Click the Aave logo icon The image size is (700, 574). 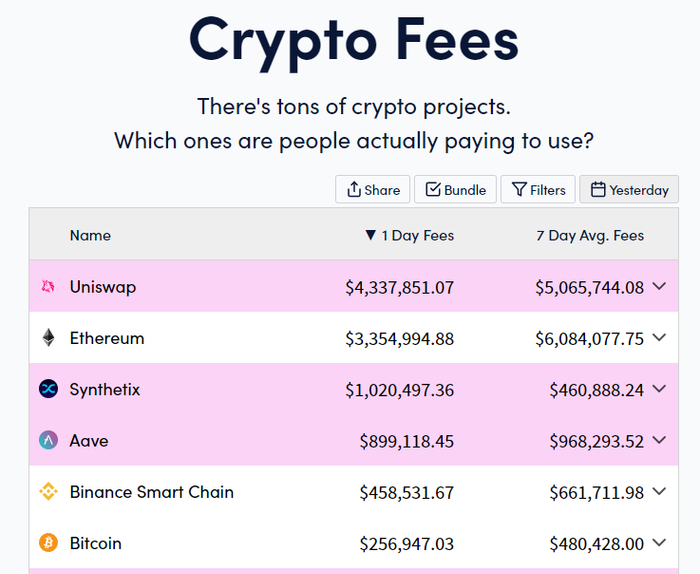click(x=48, y=440)
